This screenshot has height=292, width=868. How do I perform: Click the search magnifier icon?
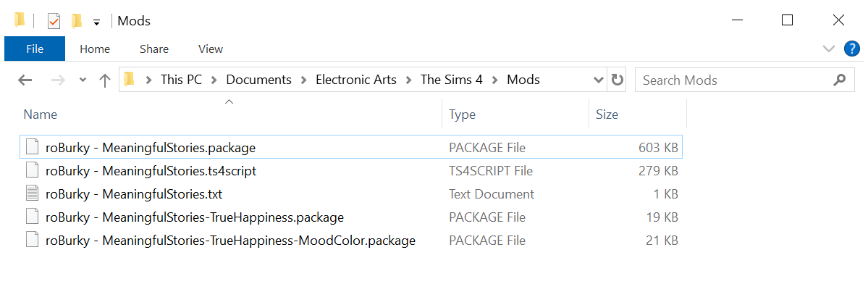pos(839,80)
